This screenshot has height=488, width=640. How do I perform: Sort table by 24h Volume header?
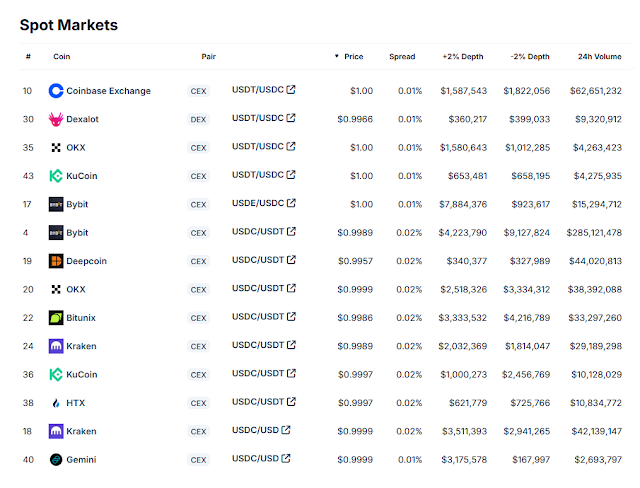(x=600, y=57)
